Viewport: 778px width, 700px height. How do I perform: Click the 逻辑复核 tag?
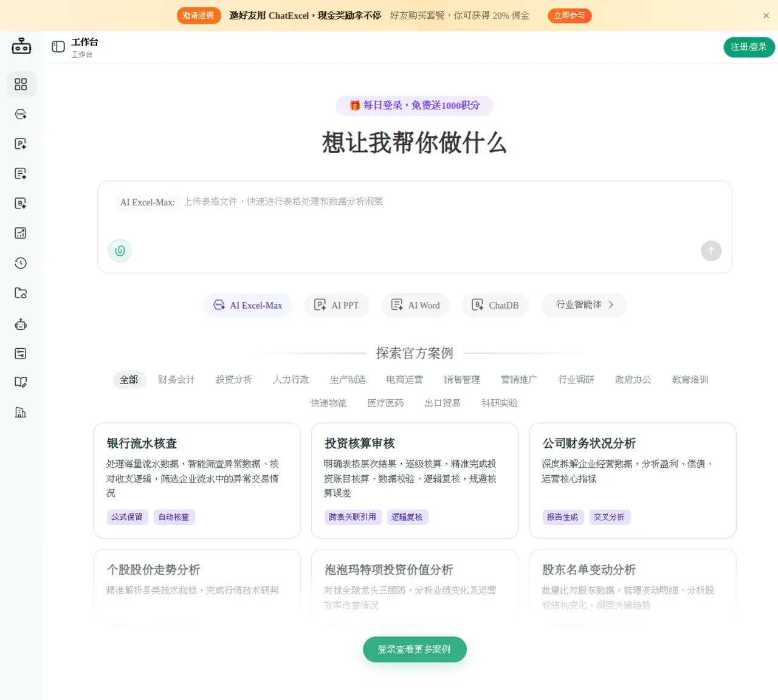click(407, 517)
